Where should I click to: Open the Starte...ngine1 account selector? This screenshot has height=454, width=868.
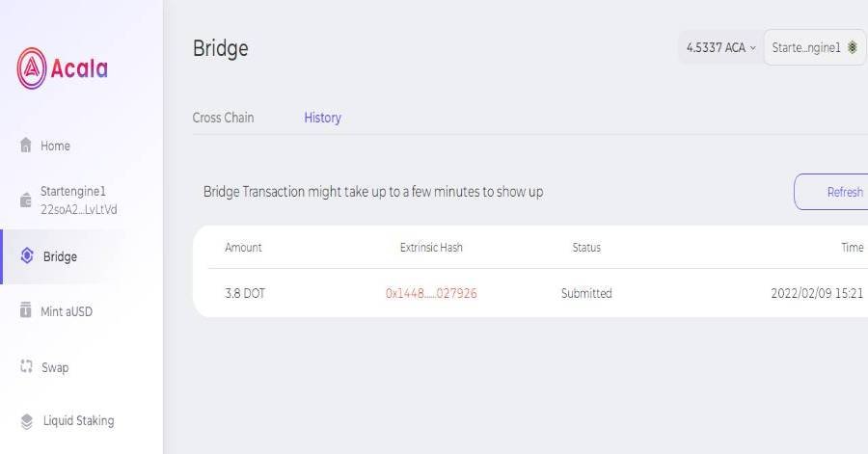pyautogui.click(x=815, y=47)
